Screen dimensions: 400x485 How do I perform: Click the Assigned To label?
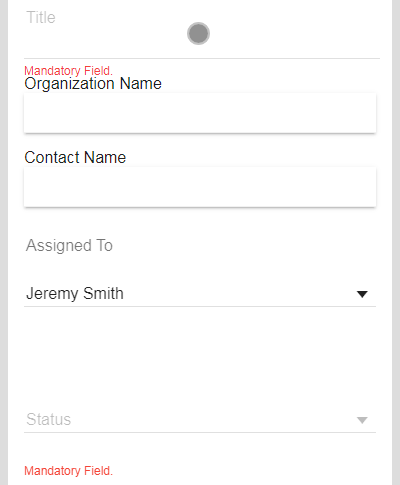[x=69, y=245]
